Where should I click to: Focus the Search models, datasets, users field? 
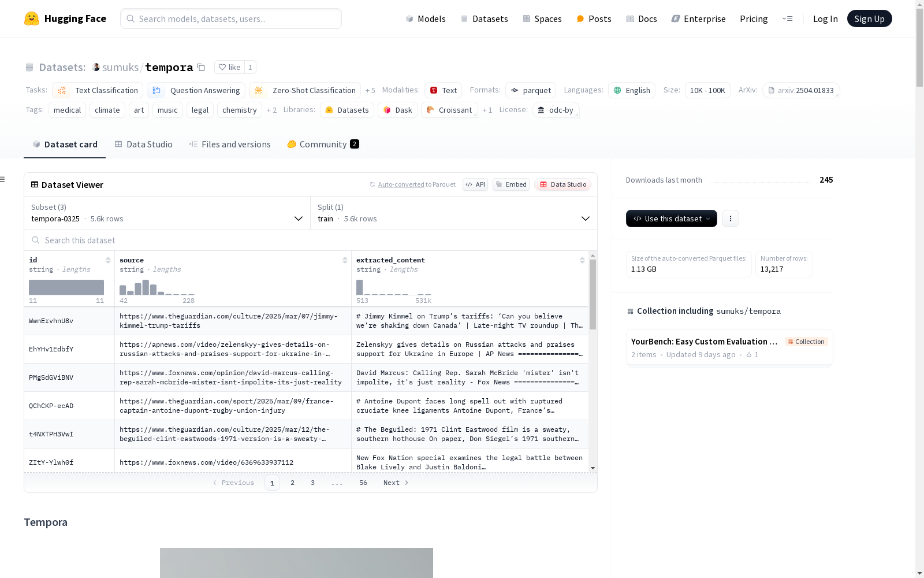tap(231, 18)
